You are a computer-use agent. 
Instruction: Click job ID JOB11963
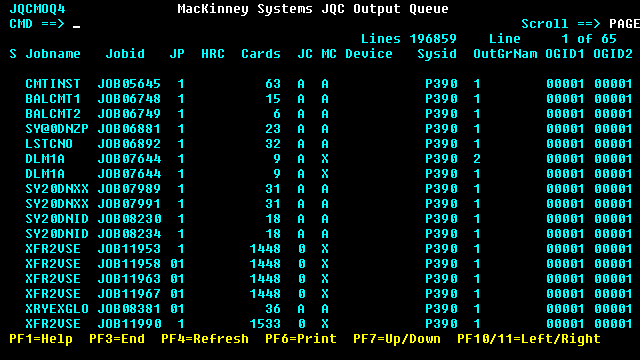[129, 279]
